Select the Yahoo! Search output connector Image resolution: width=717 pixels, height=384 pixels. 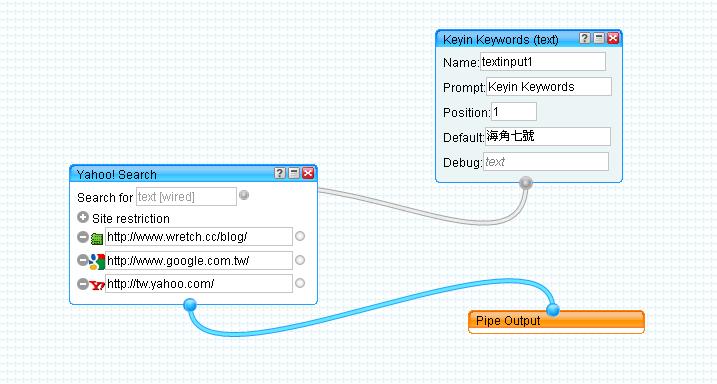[190, 304]
